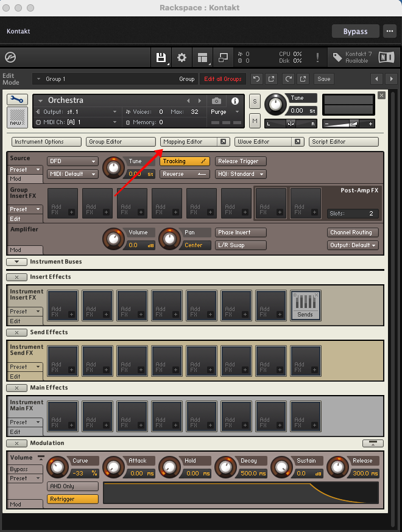Toggle Tracking button
402x532 pixels.
coord(185,161)
